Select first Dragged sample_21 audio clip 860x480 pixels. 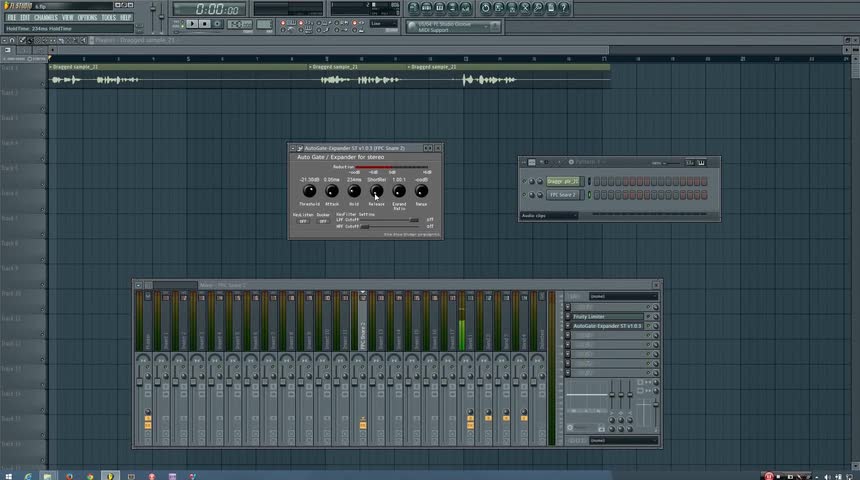(x=178, y=76)
